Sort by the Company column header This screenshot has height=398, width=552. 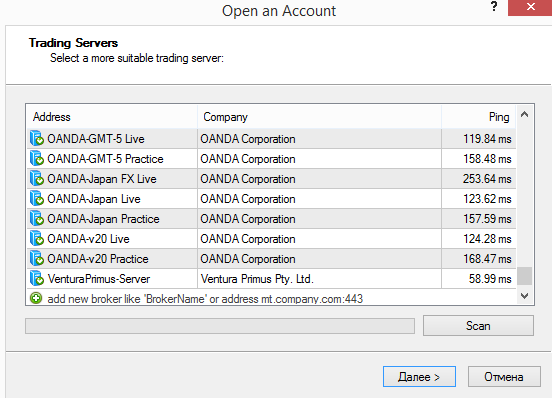(x=319, y=117)
